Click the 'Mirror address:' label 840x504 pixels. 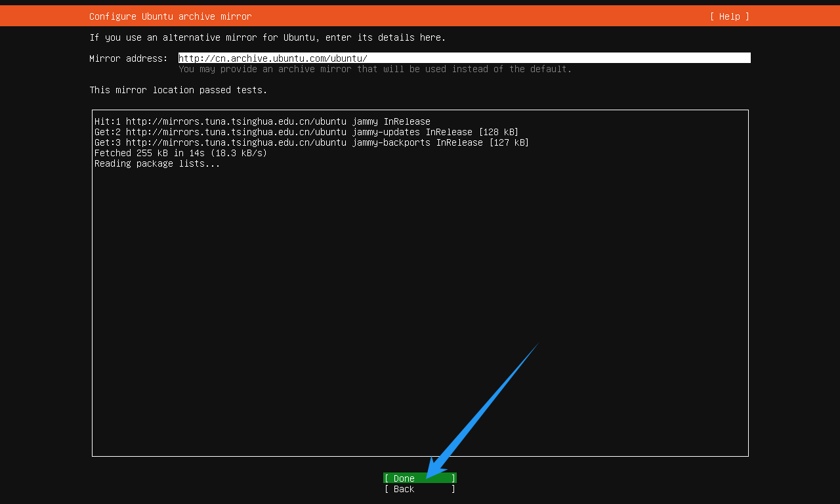point(129,58)
